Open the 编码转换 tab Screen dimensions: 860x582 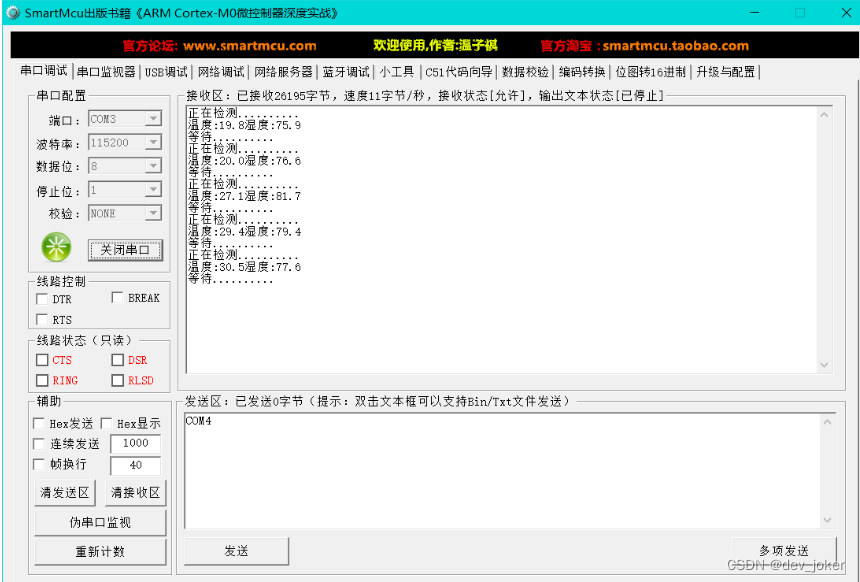tap(582, 72)
